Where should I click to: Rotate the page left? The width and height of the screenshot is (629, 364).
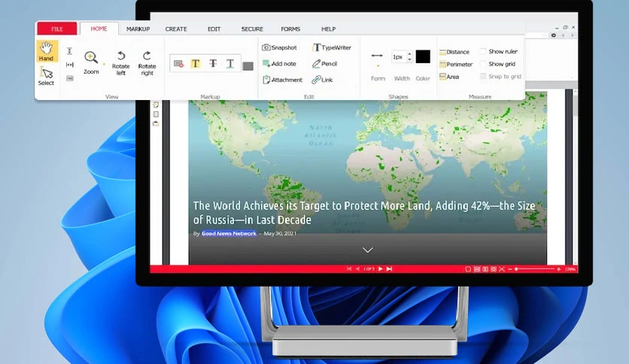[x=120, y=63]
